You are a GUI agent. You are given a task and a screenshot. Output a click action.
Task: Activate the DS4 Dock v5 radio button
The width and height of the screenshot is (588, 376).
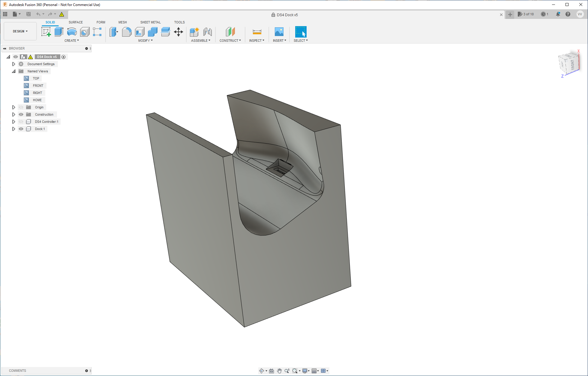(x=64, y=57)
